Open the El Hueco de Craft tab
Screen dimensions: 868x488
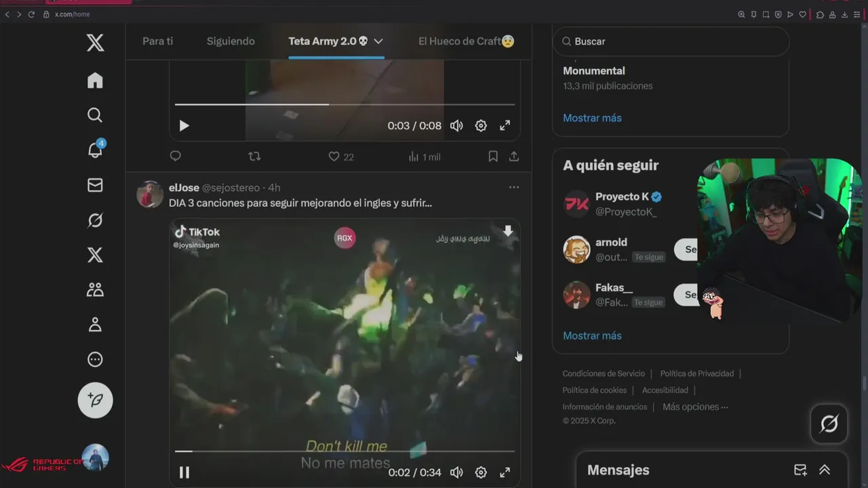(x=466, y=41)
